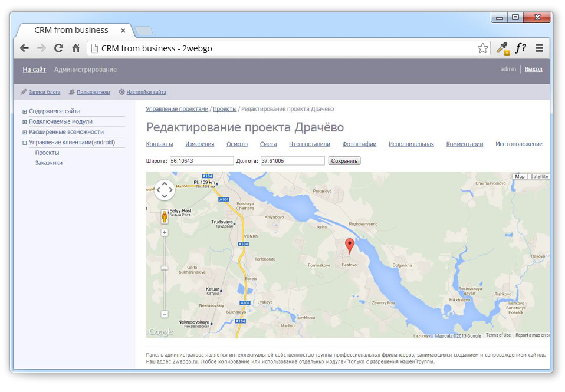Open the Смета tab
Screen dimensions: 565x392
point(268,144)
